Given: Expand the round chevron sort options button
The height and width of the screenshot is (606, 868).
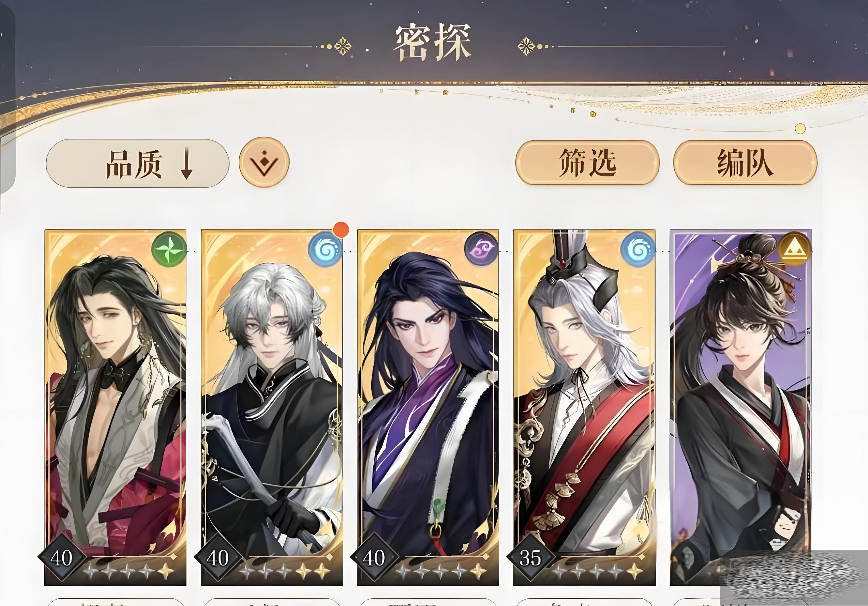Looking at the screenshot, I should pos(264,163).
